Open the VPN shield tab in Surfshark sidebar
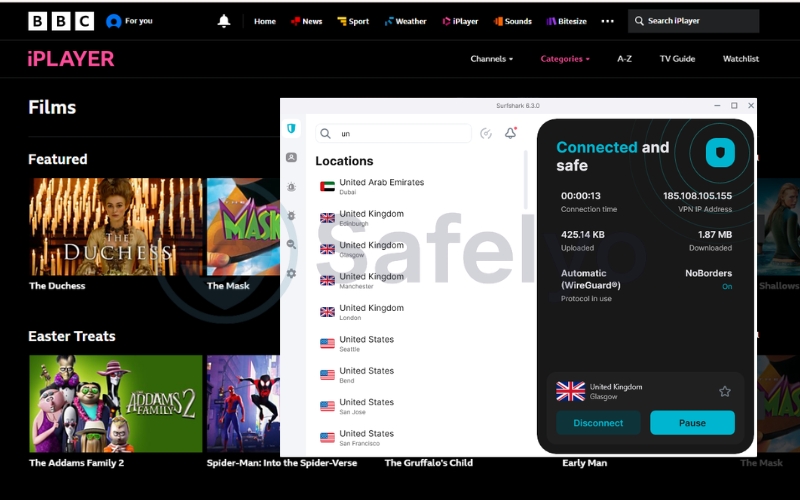The width and height of the screenshot is (800, 500). pyautogui.click(x=291, y=129)
